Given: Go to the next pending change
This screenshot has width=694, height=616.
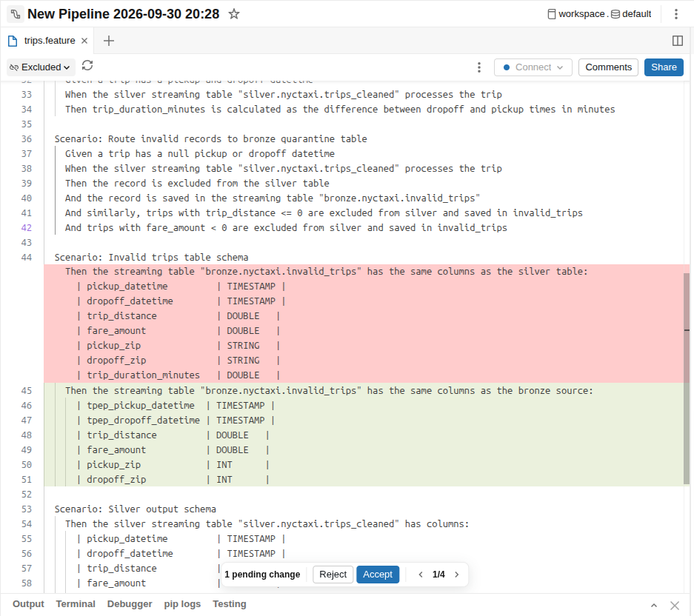Looking at the screenshot, I should [457, 575].
